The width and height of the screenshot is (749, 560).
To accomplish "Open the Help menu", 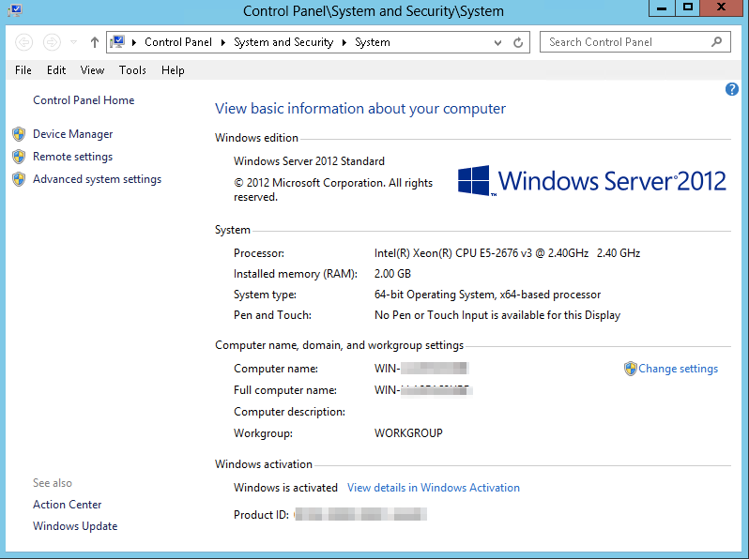I will click(173, 70).
